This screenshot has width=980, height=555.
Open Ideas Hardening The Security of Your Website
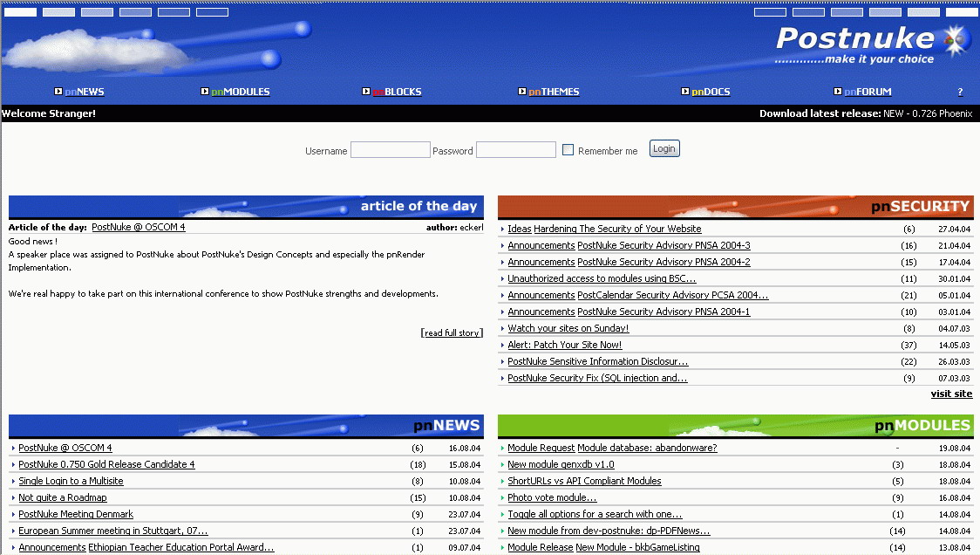(604, 229)
